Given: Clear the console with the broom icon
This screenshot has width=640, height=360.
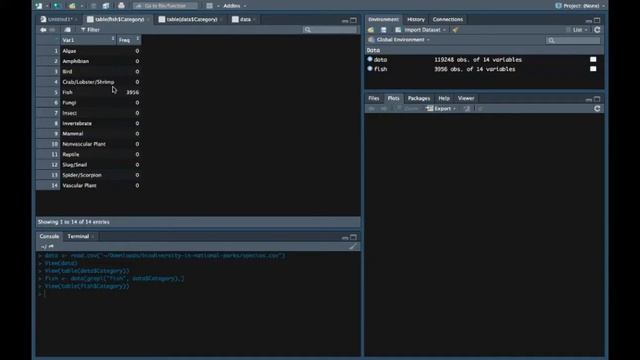Looking at the screenshot, I should pyautogui.click(x=353, y=246).
